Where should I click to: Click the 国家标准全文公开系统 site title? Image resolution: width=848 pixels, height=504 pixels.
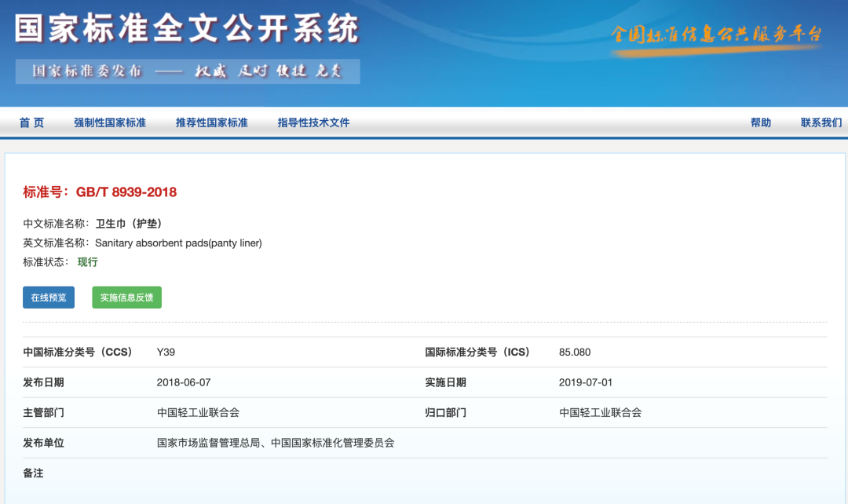(187, 28)
